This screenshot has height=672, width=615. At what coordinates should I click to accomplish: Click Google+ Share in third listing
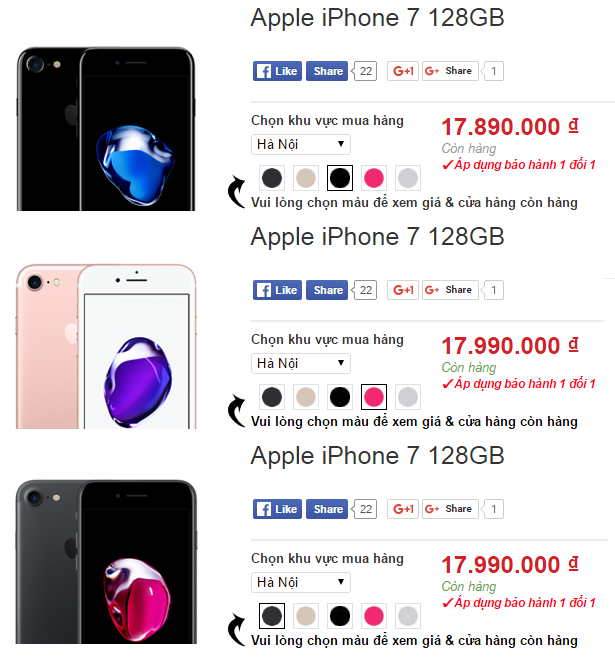tap(450, 509)
